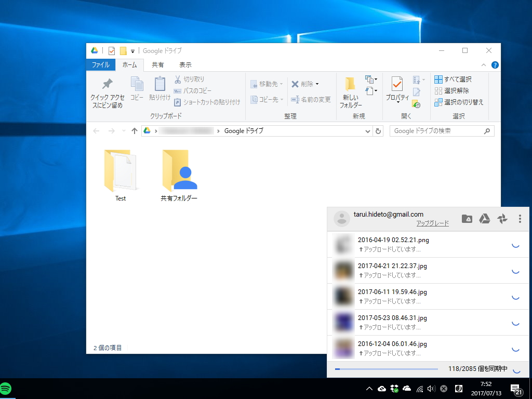Open the Dropbox system tray icon
532x399 pixels.
(x=394, y=389)
